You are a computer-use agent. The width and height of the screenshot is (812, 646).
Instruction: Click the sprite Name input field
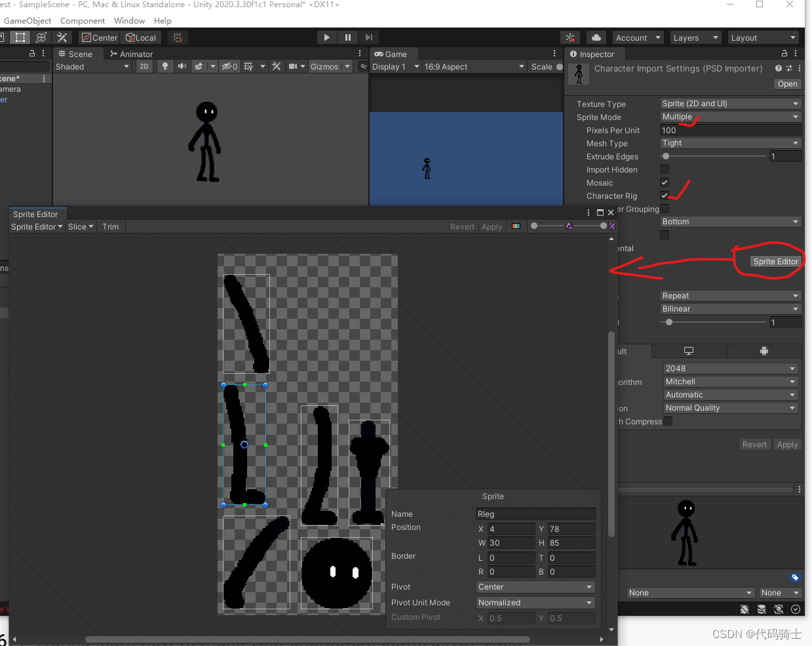[535, 514]
